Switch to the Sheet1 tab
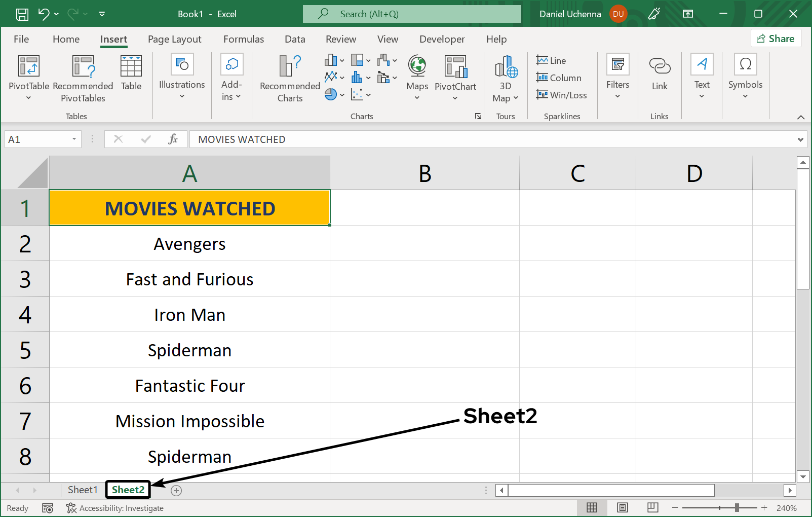This screenshot has width=812, height=517. pos(82,490)
